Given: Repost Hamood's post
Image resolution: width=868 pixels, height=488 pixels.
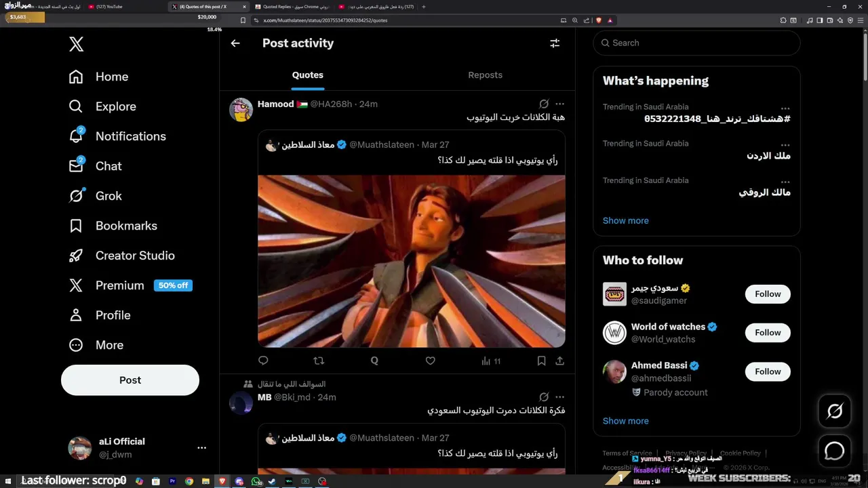Looking at the screenshot, I should (x=319, y=361).
